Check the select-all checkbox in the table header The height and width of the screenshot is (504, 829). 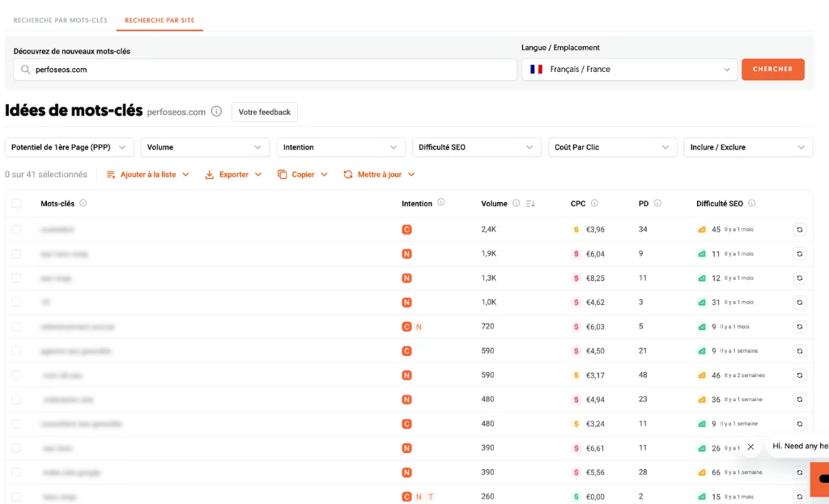click(x=18, y=204)
